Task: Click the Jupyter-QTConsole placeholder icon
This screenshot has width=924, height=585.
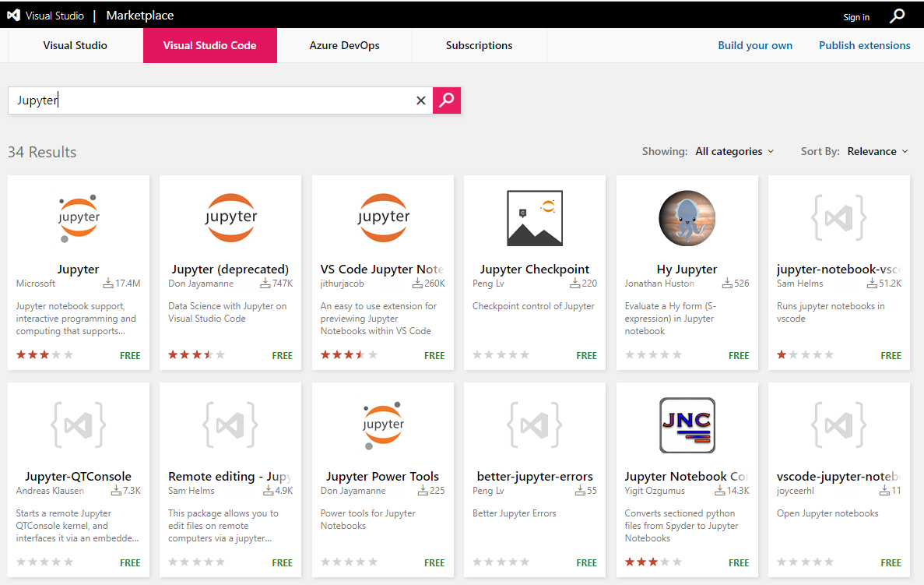Action: (x=79, y=425)
